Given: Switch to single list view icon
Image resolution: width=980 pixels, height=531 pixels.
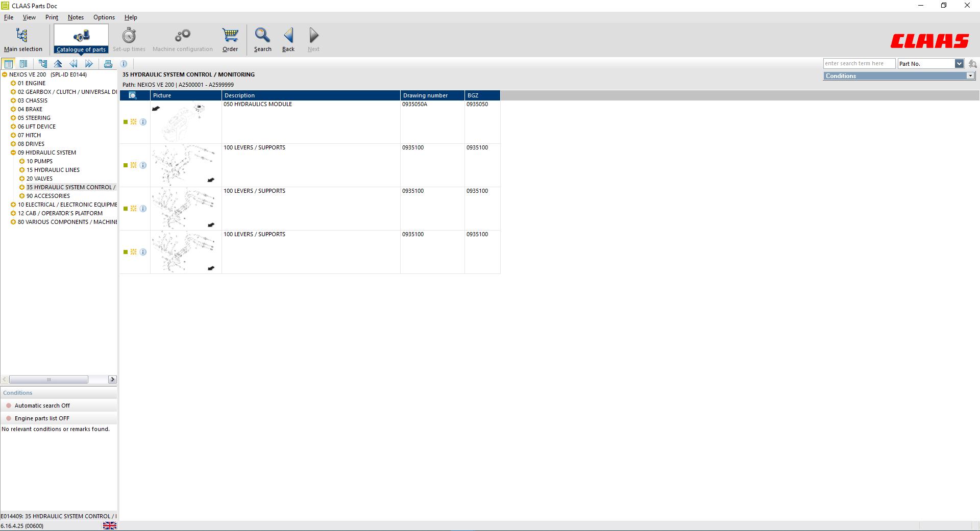Looking at the screenshot, I should click(8, 64).
